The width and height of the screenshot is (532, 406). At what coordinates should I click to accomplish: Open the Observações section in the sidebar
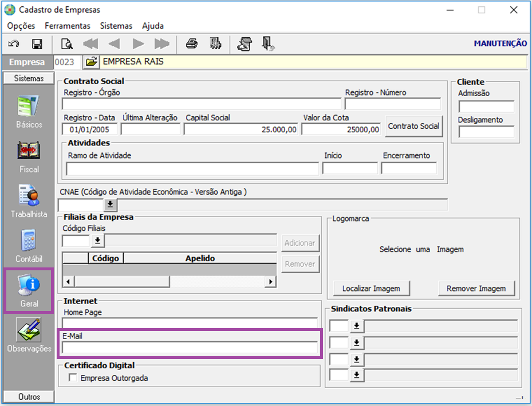click(29, 336)
